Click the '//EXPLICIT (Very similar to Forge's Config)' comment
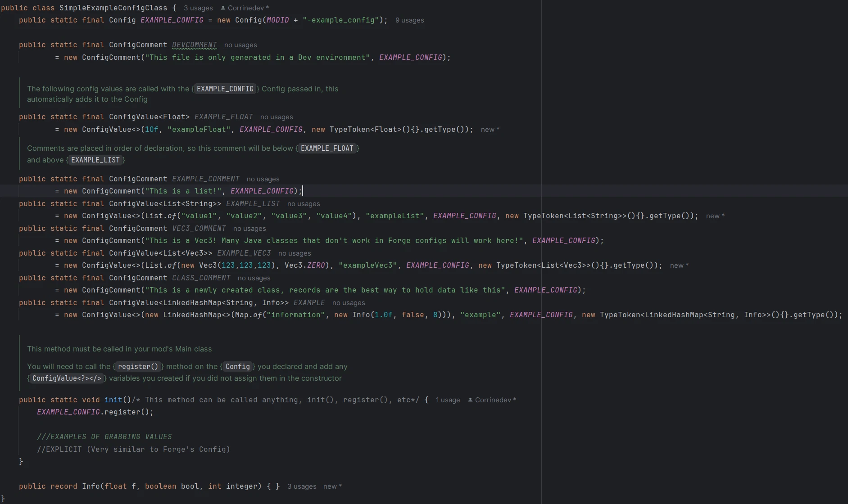 [x=133, y=450]
